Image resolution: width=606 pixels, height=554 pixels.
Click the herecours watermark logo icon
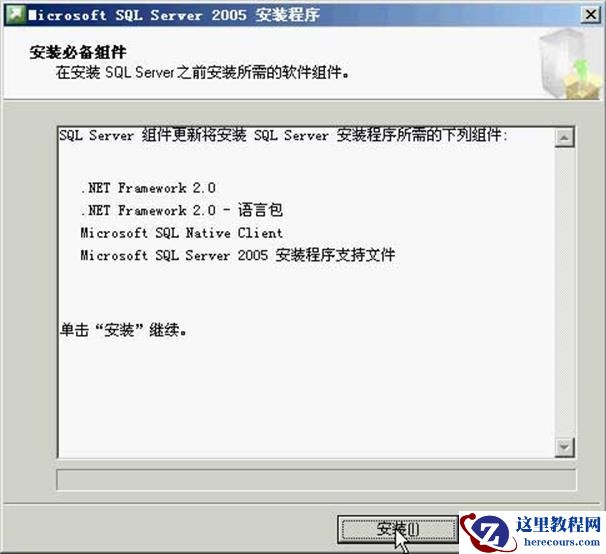[x=487, y=533]
